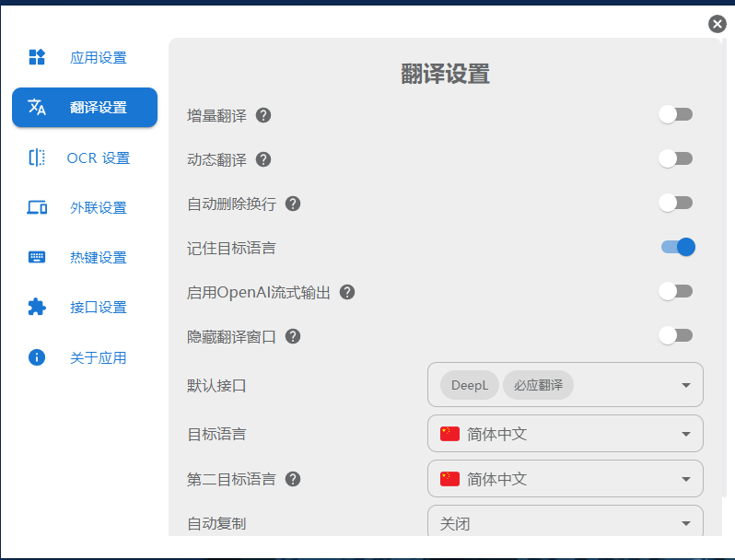This screenshot has width=735, height=560.
Task: Click 简体中文 value in 目标语言 field
Action: click(x=496, y=434)
